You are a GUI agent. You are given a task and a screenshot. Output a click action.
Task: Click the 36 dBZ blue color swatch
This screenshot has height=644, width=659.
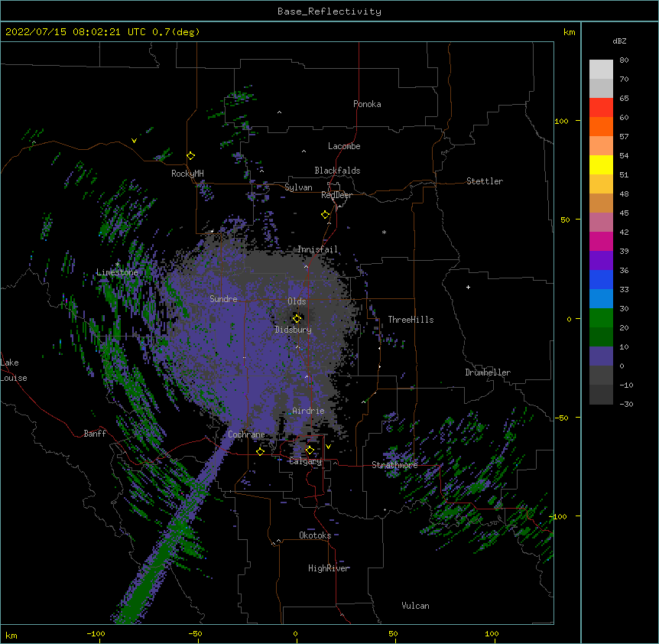[601, 279]
